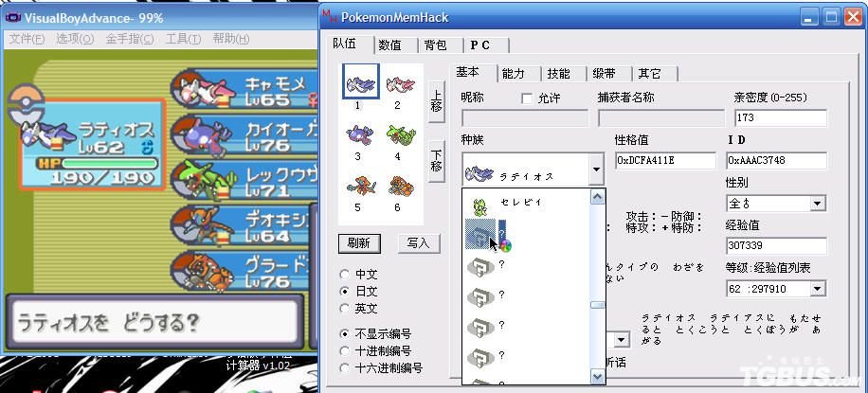
Task: Click the Latios icon in 种族 combo box
Action: [x=479, y=174]
